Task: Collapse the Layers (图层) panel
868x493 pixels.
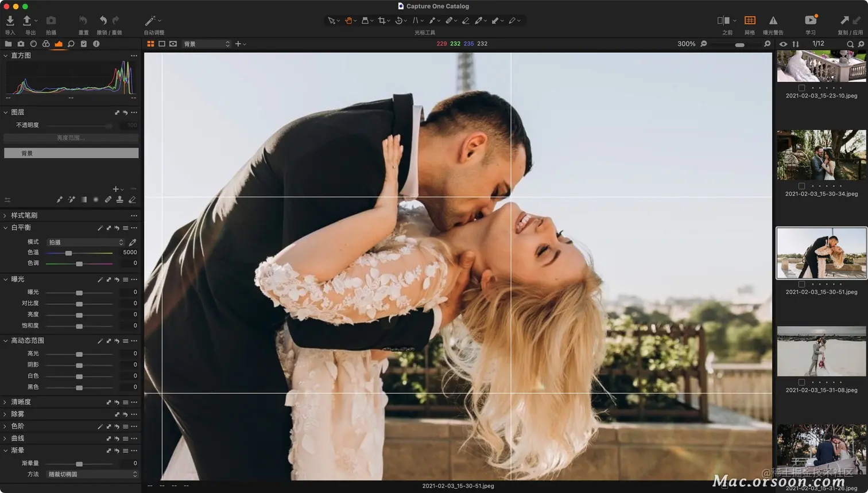Action: [6, 112]
